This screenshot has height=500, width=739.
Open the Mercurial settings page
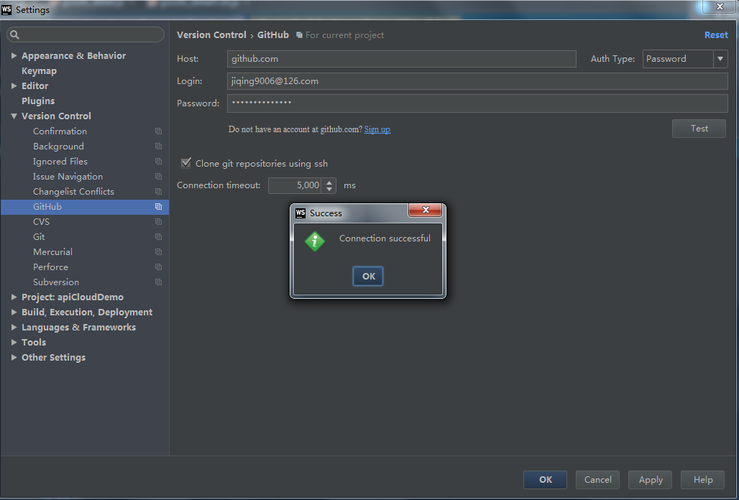53,252
